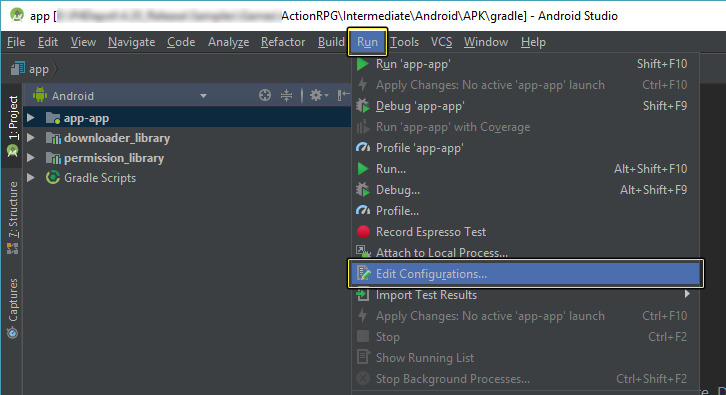Click the app breadcrumb in navigation bar
This screenshot has width=726, height=395.
39,69
